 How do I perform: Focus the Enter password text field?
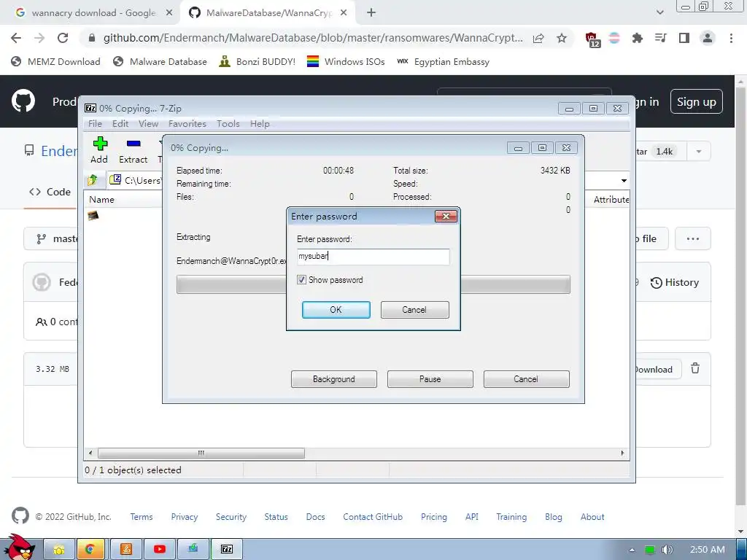coord(373,256)
